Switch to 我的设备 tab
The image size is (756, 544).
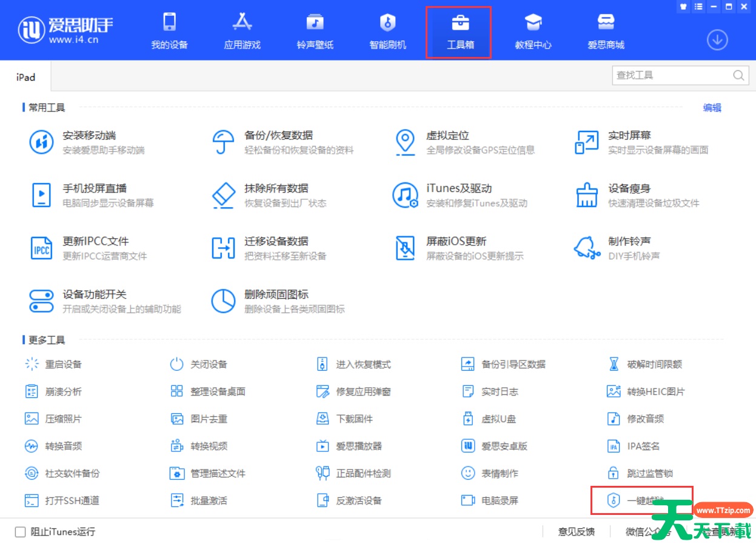tap(169, 33)
